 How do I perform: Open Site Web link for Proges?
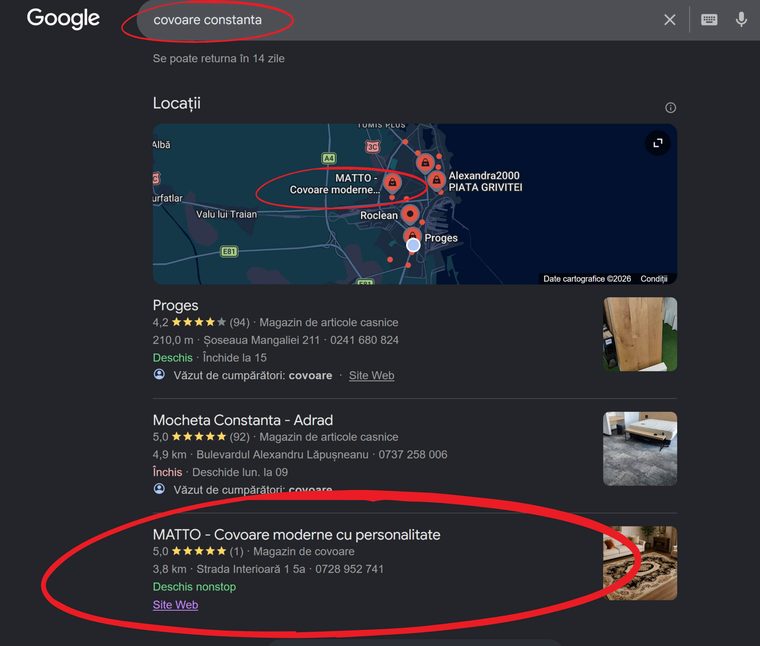371,375
